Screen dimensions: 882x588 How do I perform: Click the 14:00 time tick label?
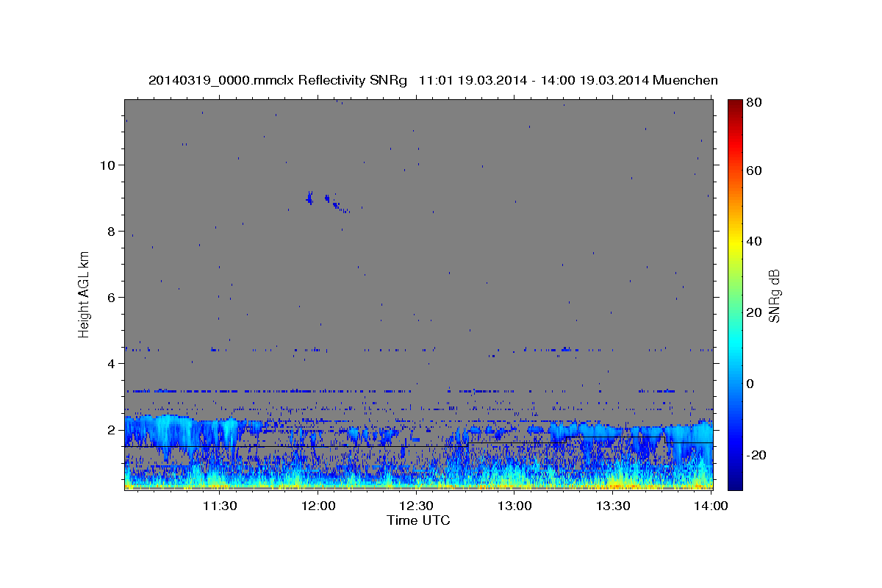click(711, 506)
